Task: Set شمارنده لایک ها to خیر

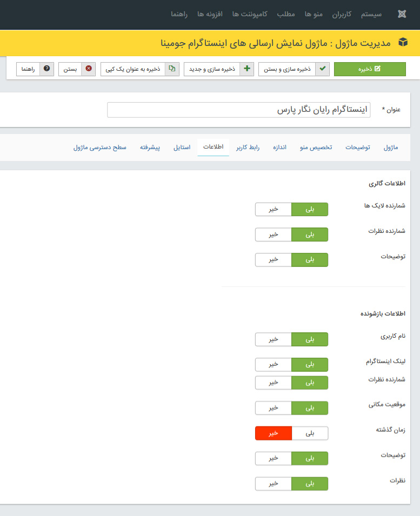Action: click(x=274, y=209)
